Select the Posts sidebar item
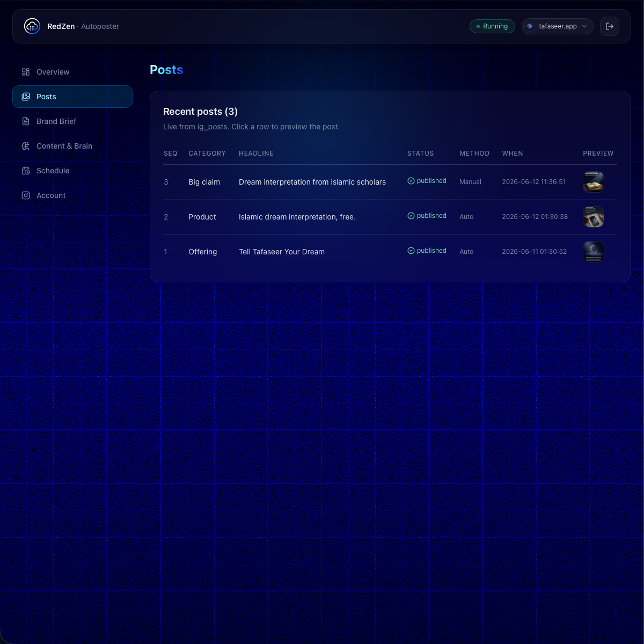Image resolution: width=644 pixels, height=644 pixels. coord(72,97)
